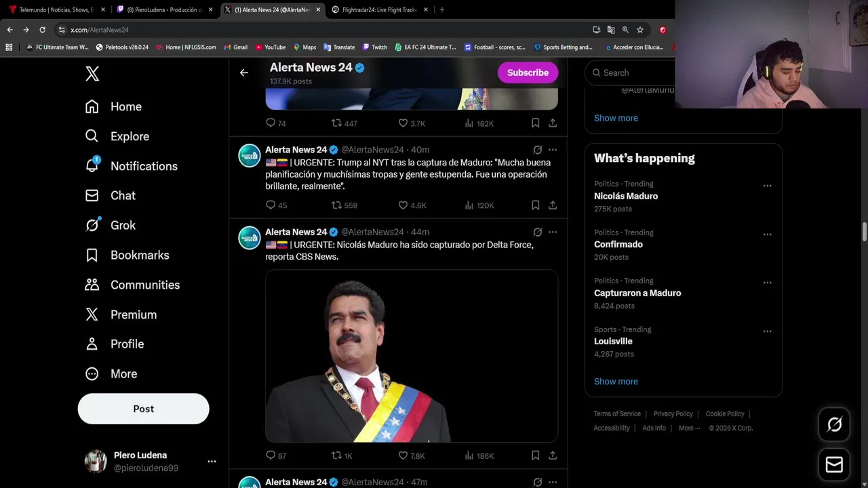
Task: Subscribe to Alerta News 24
Action: [528, 73]
